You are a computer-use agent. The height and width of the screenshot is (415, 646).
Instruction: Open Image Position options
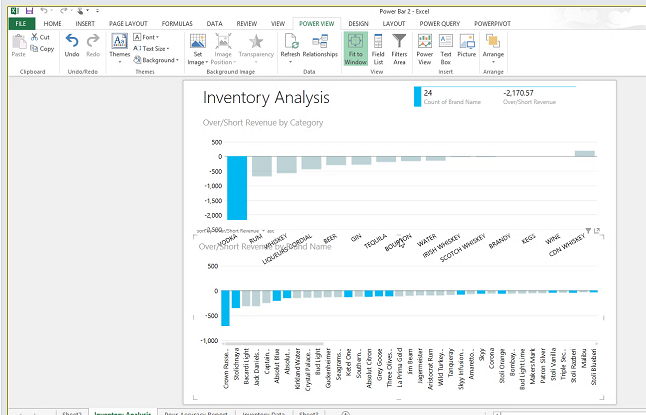click(223, 49)
